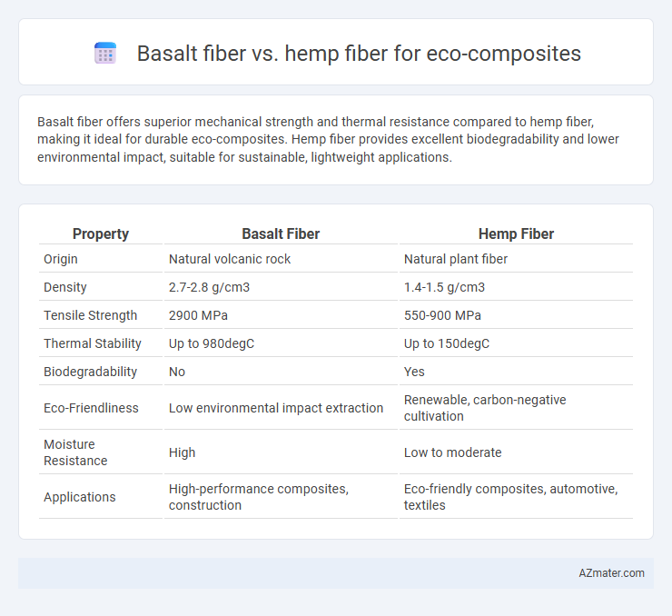Click the 'No' biodegradability cell
The image size is (672, 616).
click(x=177, y=372)
